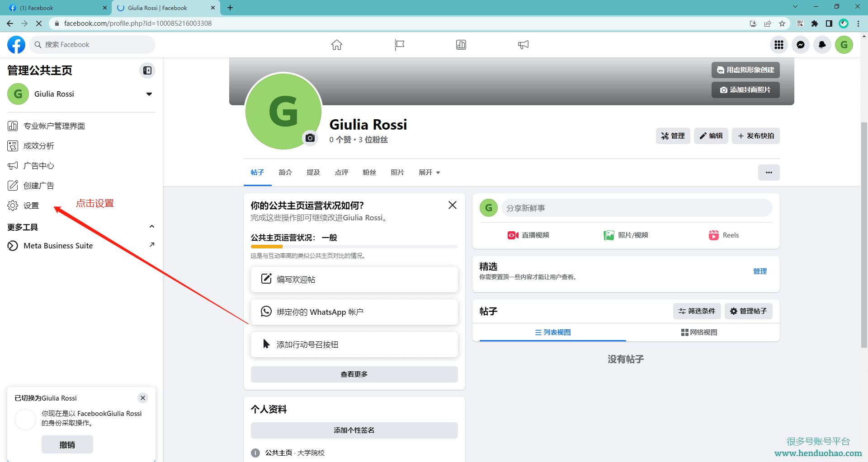Expand the Giulia Rossi page switcher dropdown
Viewport: 868px width, 462px height.
pyautogui.click(x=149, y=94)
